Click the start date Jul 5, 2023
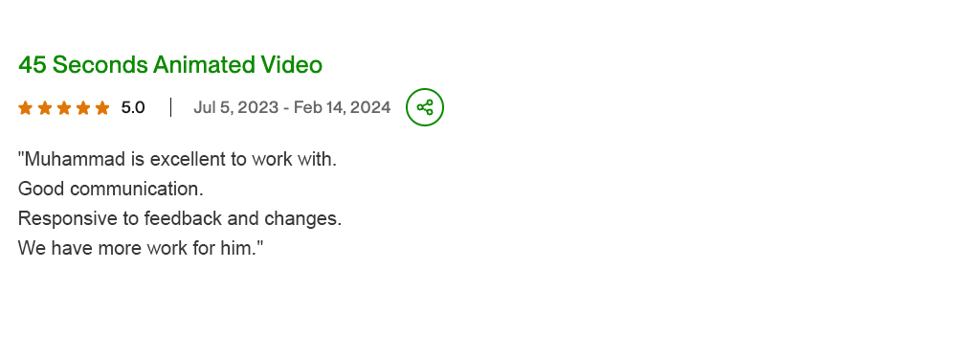This screenshot has height=360, width=980. (x=235, y=108)
